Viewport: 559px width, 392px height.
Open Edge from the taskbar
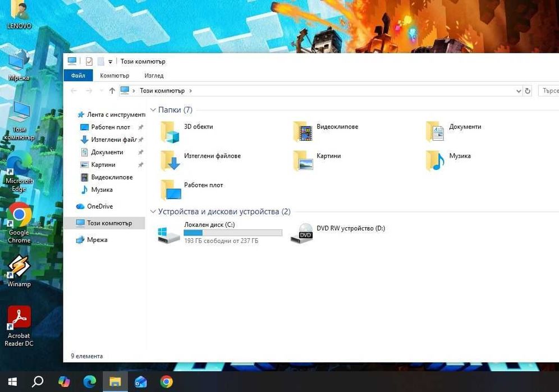[x=89, y=382]
